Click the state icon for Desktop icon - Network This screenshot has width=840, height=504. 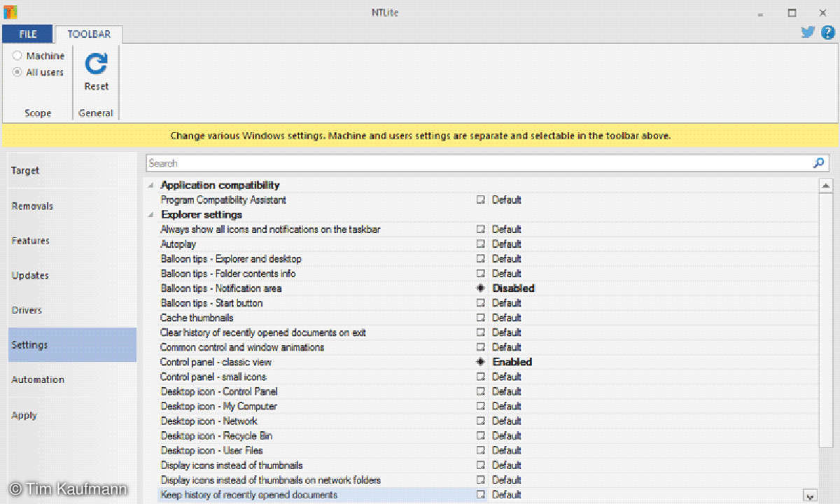(481, 421)
